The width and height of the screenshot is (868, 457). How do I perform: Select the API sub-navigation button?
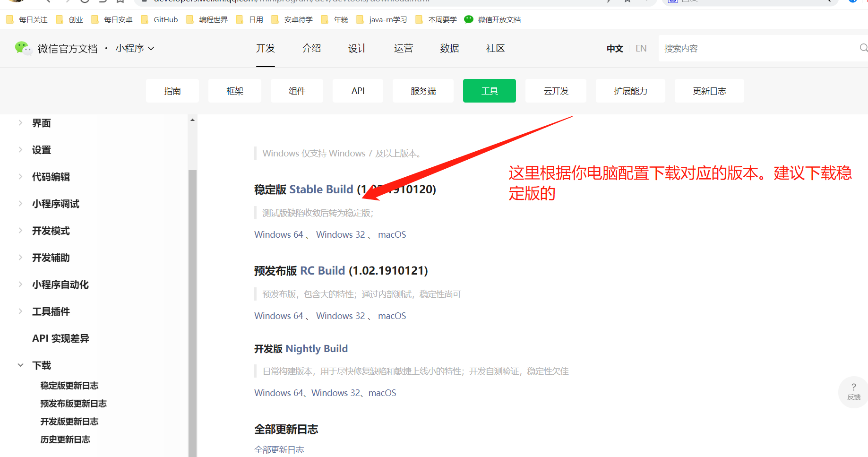[358, 91]
